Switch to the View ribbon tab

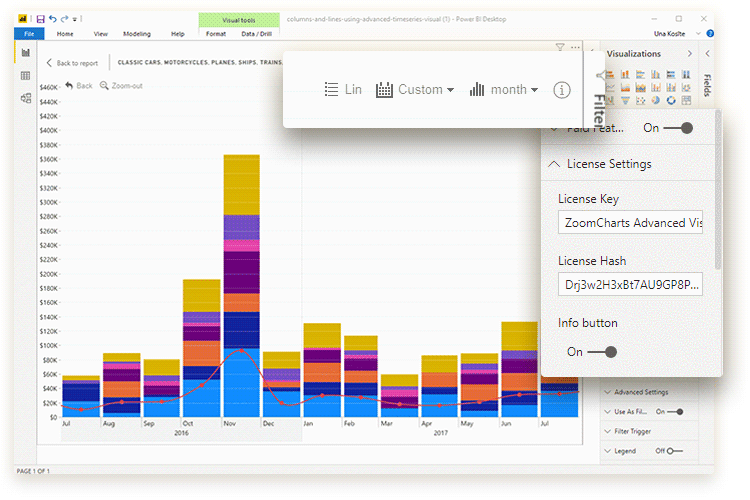(100, 34)
